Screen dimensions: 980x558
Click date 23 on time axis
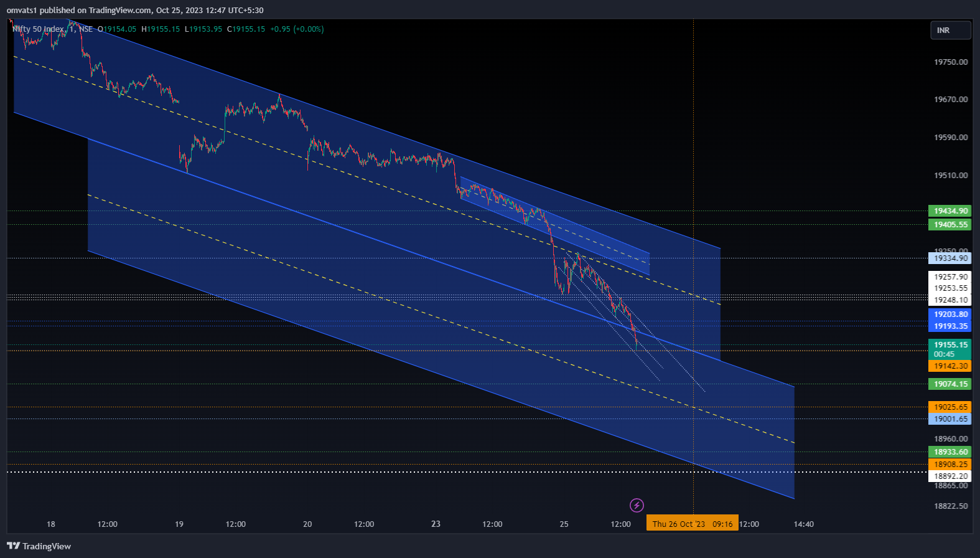click(436, 524)
